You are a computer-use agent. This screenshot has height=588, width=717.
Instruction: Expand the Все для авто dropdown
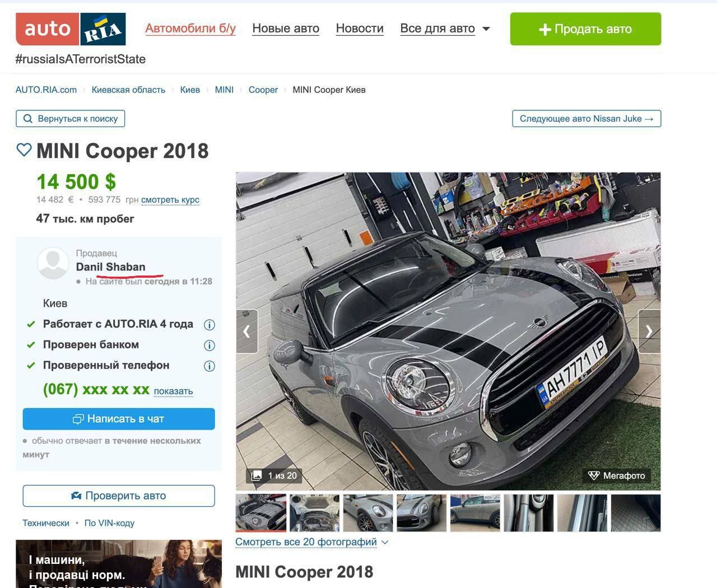click(445, 29)
